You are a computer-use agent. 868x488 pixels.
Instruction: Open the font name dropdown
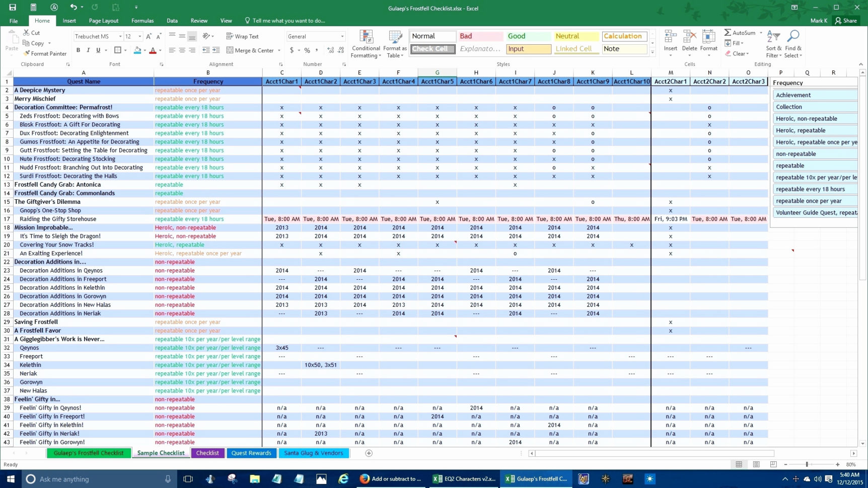click(x=121, y=36)
